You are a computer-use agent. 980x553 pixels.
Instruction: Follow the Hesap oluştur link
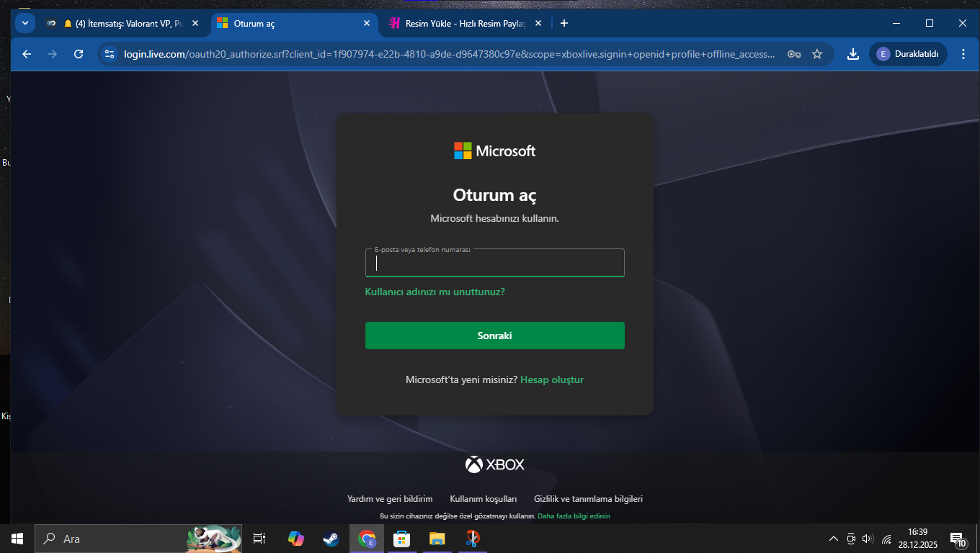point(552,379)
